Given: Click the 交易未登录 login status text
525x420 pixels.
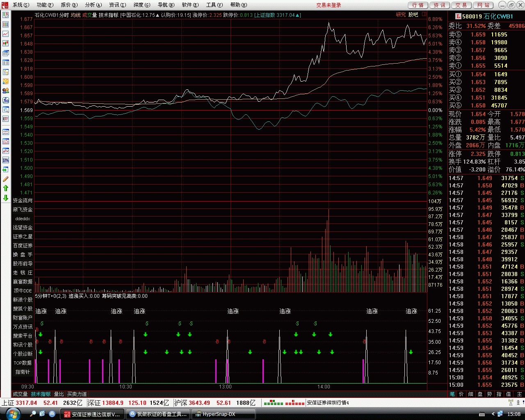Looking at the screenshot, I should [x=329, y=5].
